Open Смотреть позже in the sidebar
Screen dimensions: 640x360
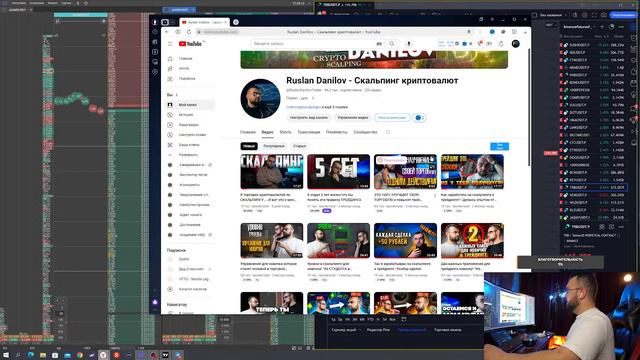[190, 135]
